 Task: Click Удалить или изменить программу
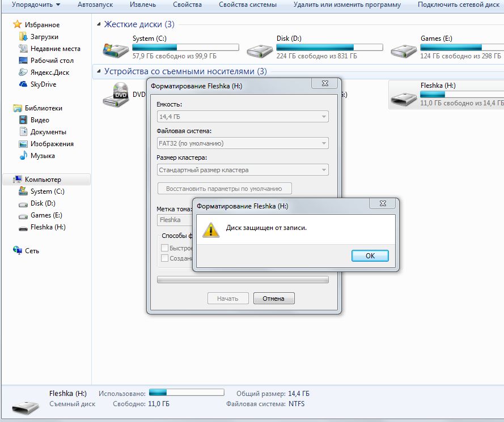(x=347, y=5)
